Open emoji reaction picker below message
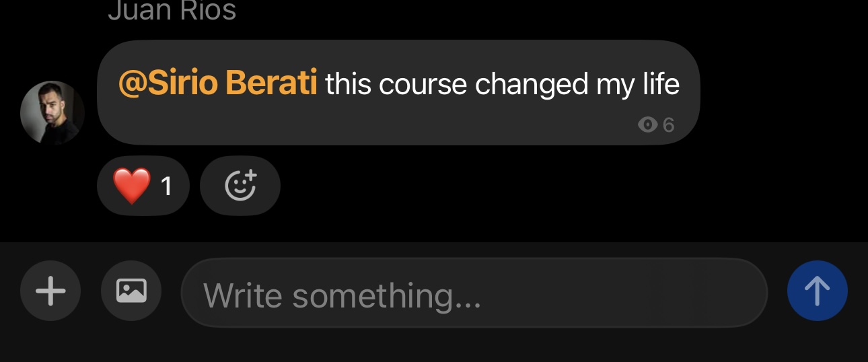 click(x=240, y=186)
